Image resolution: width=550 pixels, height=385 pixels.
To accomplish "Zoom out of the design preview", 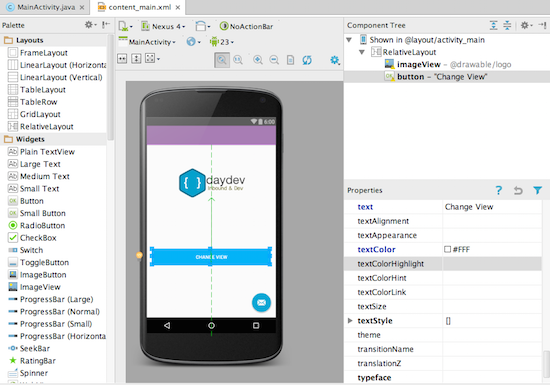I will point(274,60).
